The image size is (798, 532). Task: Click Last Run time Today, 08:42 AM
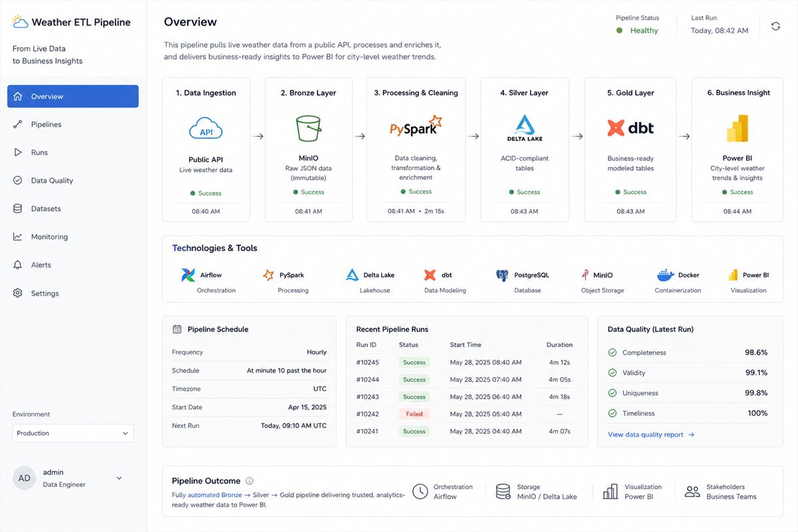click(720, 31)
